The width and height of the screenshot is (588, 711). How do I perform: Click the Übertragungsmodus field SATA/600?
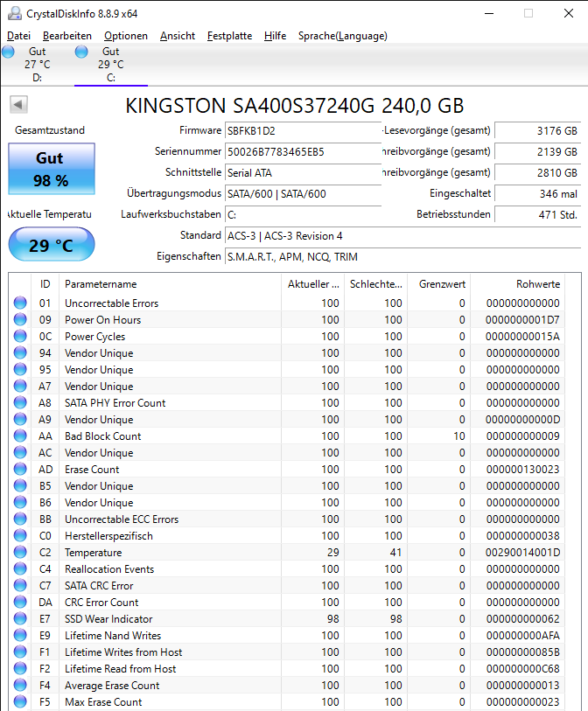click(x=303, y=194)
